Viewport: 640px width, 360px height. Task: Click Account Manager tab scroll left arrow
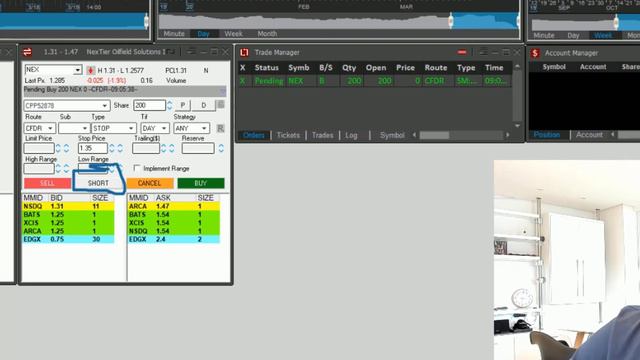pyautogui.click(x=613, y=134)
